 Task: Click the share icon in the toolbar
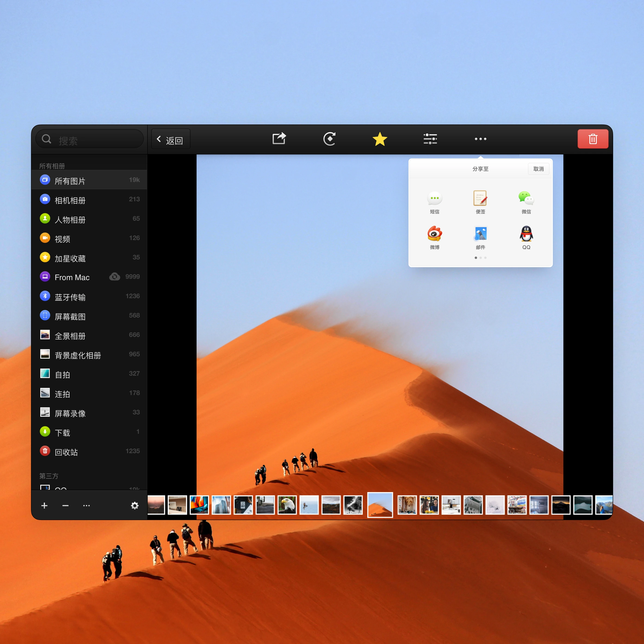[x=279, y=139]
